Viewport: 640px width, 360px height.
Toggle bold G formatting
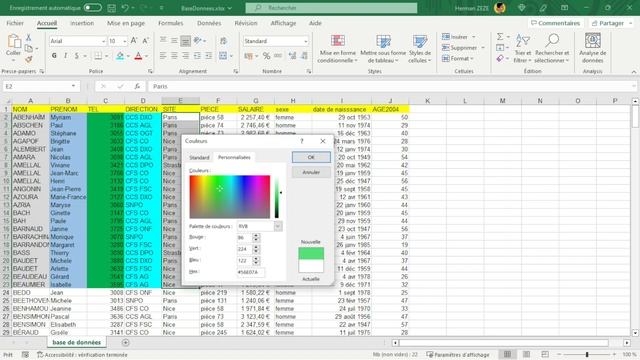point(54,56)
